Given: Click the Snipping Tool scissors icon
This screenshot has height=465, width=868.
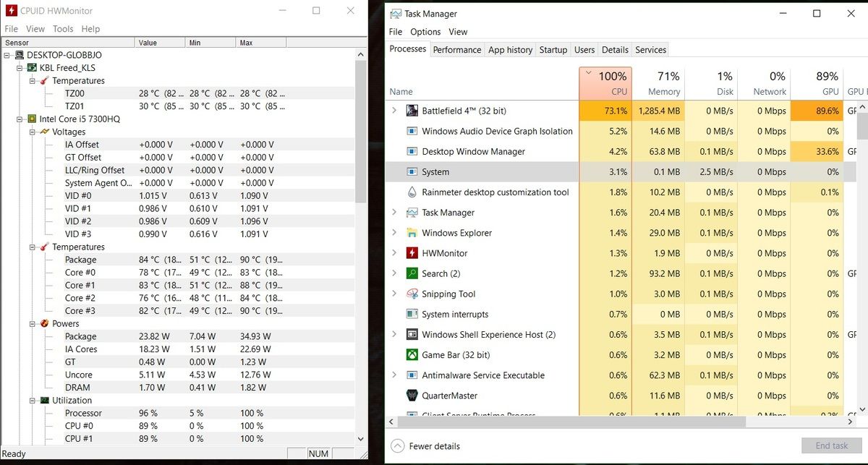Looking at the screenshot, I should click(412, 294).
